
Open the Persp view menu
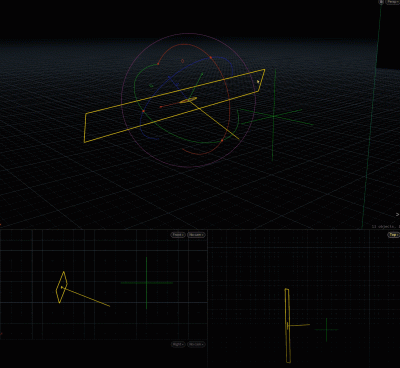click(x=393, y=2)
